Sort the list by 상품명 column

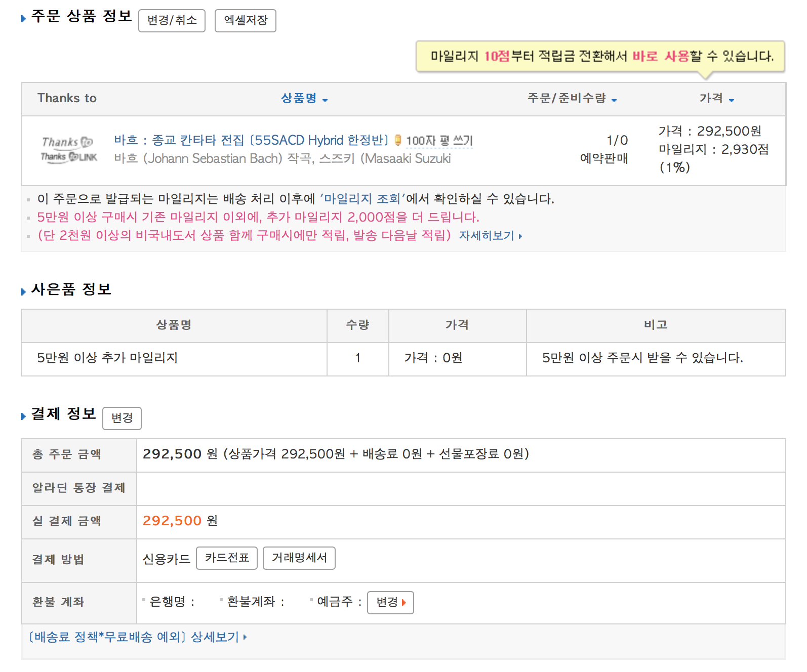click(304, 99)
